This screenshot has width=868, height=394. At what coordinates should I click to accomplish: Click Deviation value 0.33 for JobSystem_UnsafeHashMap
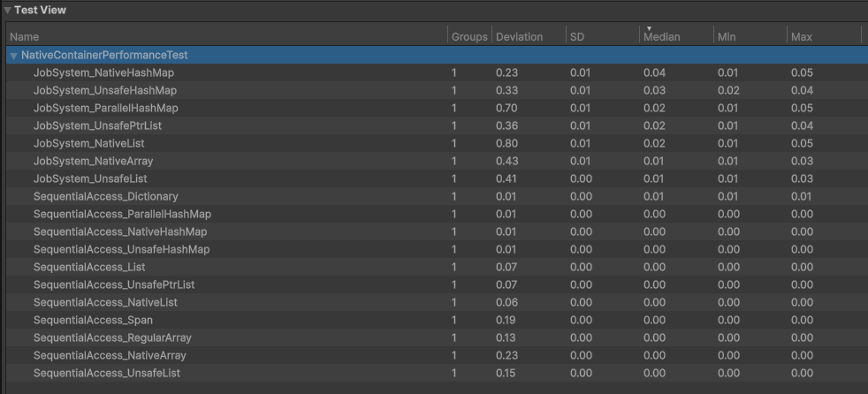point(506,90)
